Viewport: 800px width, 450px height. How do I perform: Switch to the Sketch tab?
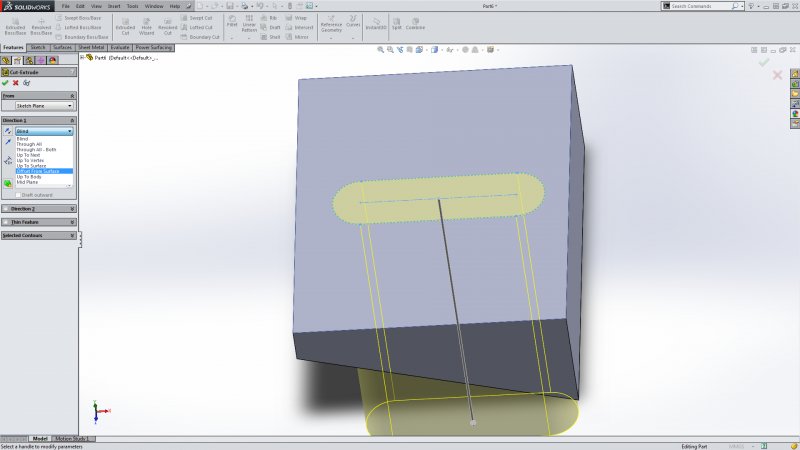38,47
